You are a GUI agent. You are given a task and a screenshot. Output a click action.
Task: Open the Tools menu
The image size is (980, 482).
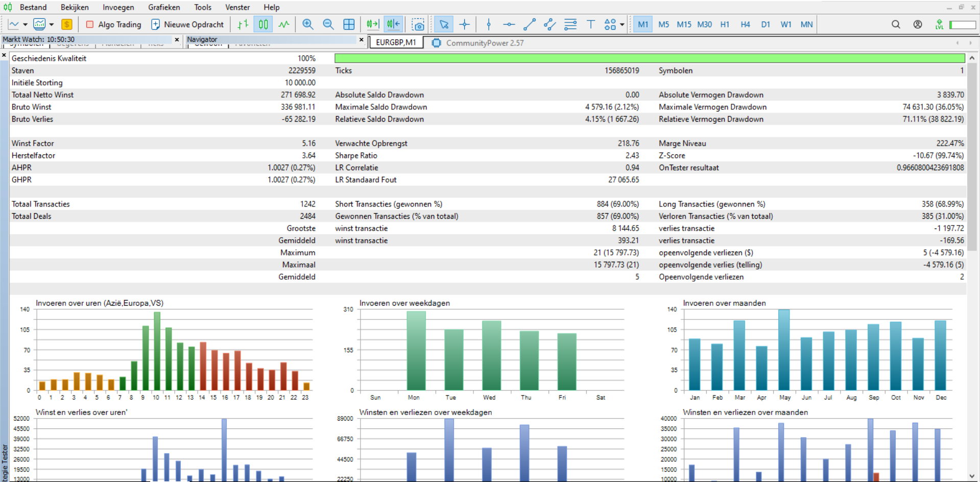(x=203, y=7)
